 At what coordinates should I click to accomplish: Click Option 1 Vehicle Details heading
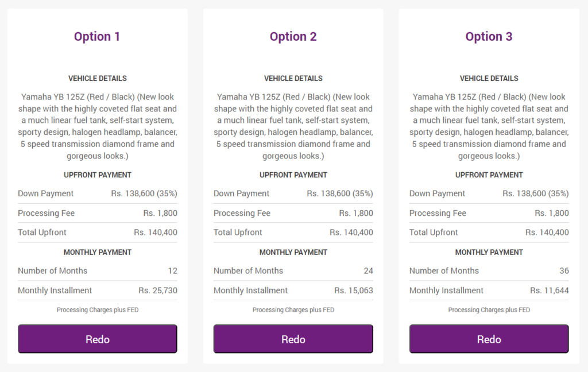click(x=98, y=79)
